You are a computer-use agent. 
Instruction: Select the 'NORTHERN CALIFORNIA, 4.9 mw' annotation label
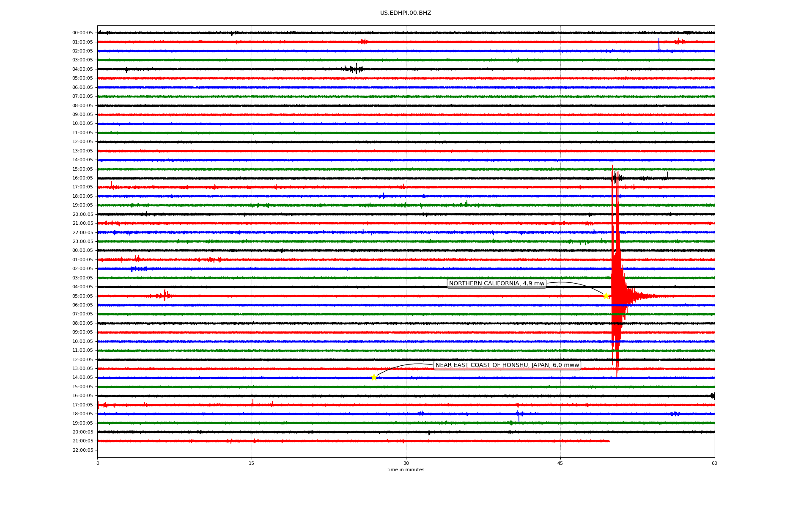(497, 284)
